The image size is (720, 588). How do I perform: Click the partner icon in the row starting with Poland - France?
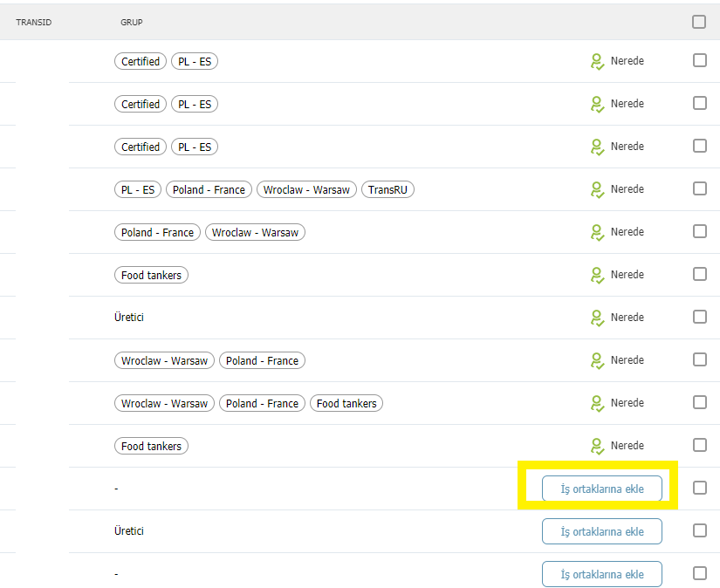tap(597, 232)
